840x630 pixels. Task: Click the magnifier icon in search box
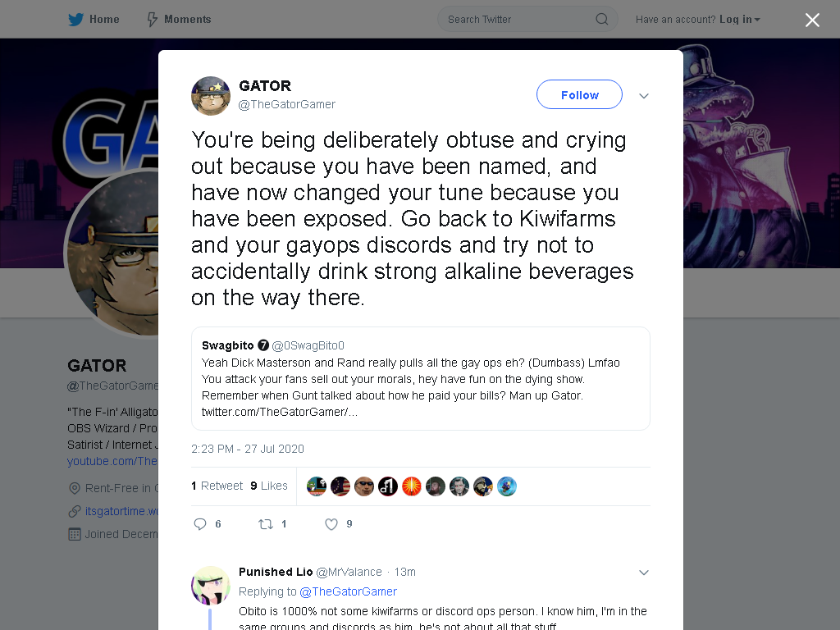tap(601, 20)
